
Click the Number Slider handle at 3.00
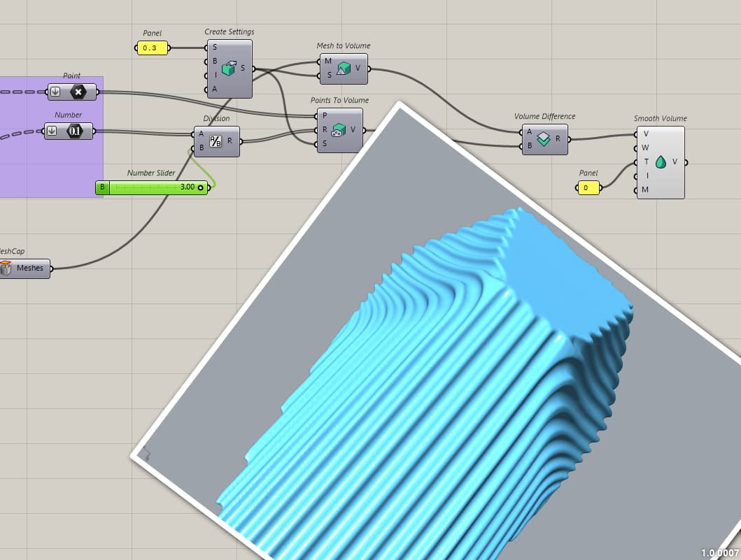point(200,188)
